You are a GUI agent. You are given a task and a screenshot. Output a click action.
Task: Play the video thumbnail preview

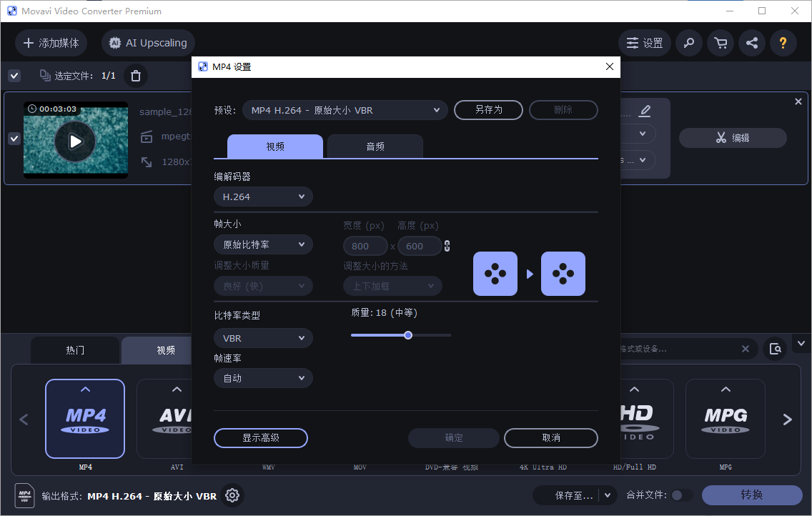(x=75, y=141)
